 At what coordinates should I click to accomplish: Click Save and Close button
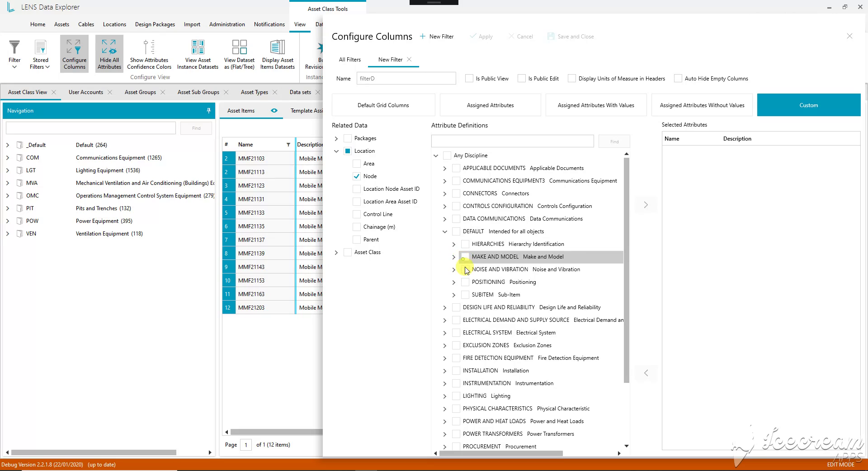(571, 36)
